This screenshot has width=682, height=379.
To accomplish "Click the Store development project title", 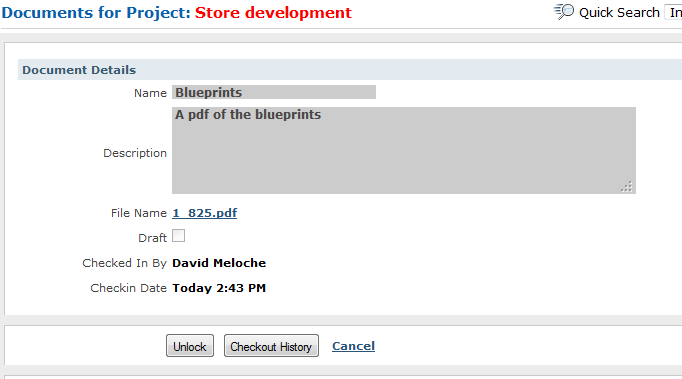I will coord(273,13).
